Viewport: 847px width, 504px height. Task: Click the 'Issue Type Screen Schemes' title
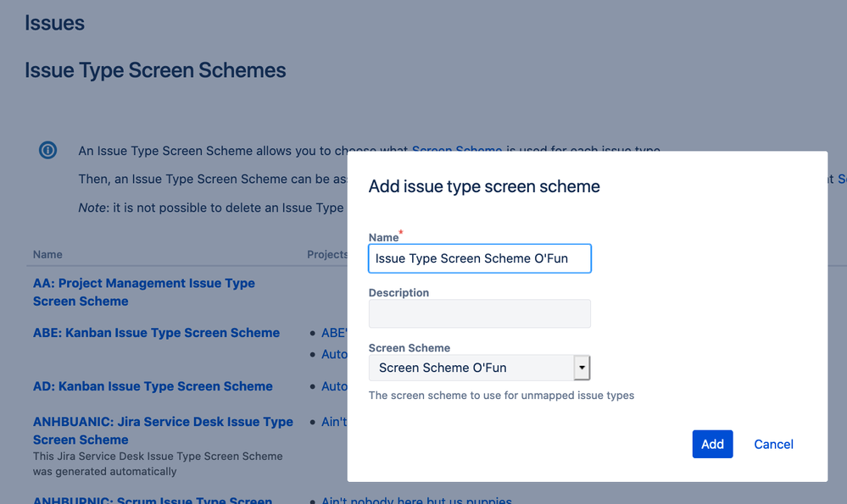tap(155, 69)
